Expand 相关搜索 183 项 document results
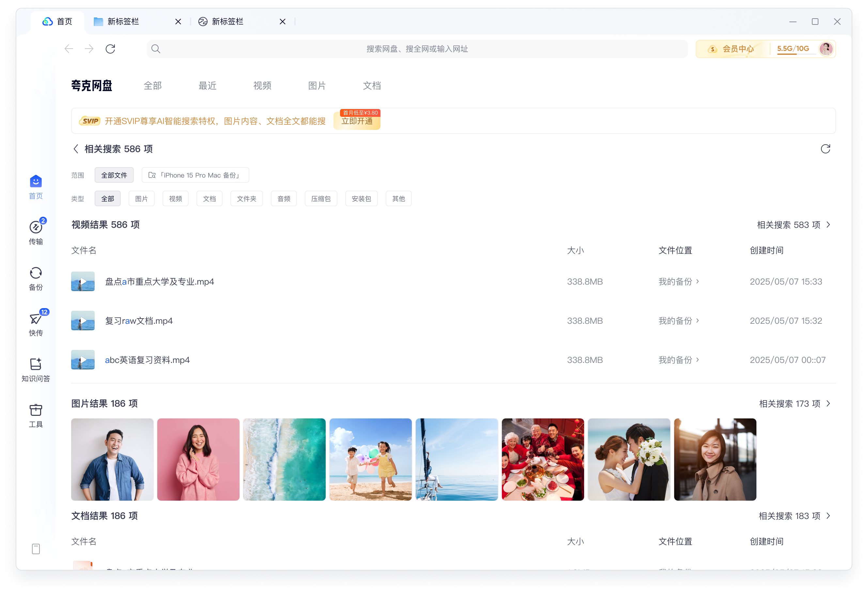 (795, 516)
